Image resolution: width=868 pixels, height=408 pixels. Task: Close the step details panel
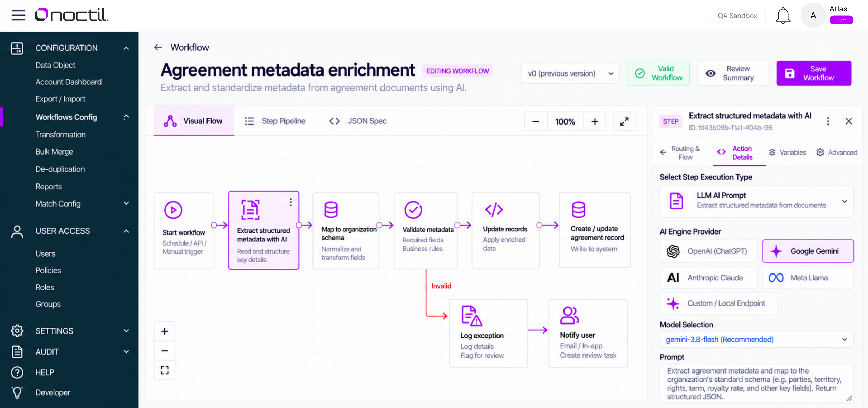849,121
